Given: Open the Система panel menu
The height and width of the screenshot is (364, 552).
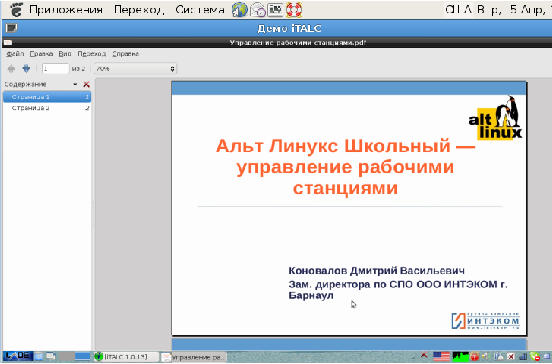Looking at the screenshot, I should pyautogui.click(x=200, y=10).
